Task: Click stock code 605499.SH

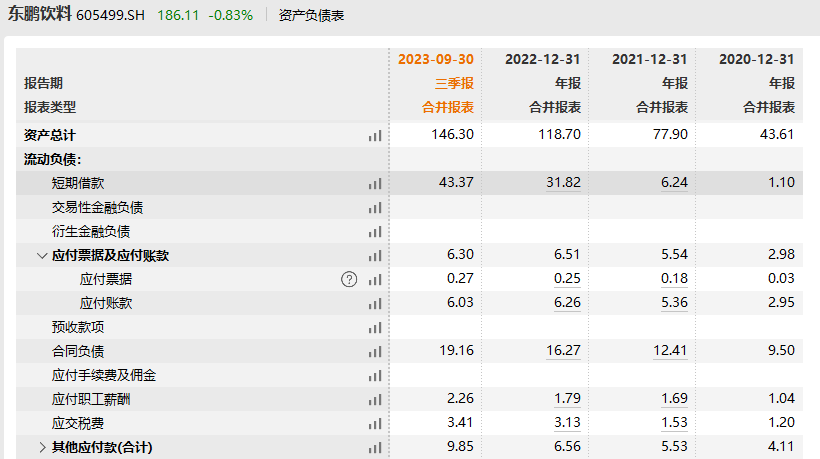Action: coord(110,15)
